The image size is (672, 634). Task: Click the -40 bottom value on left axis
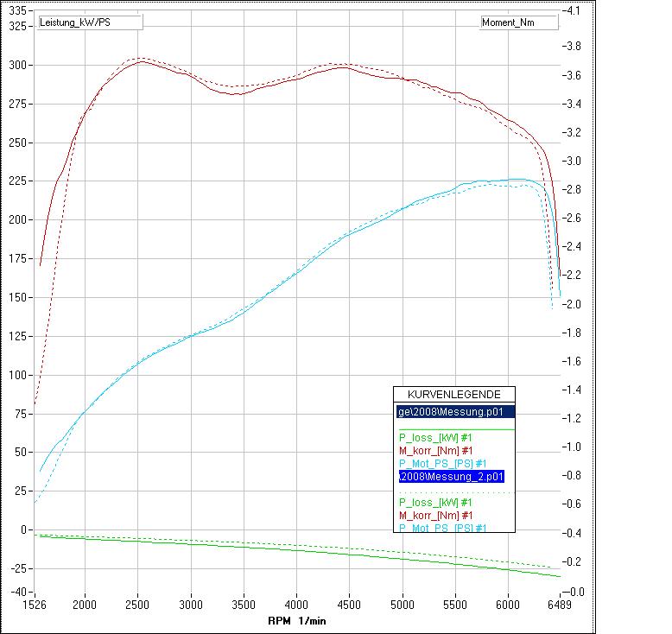(18, 592)
